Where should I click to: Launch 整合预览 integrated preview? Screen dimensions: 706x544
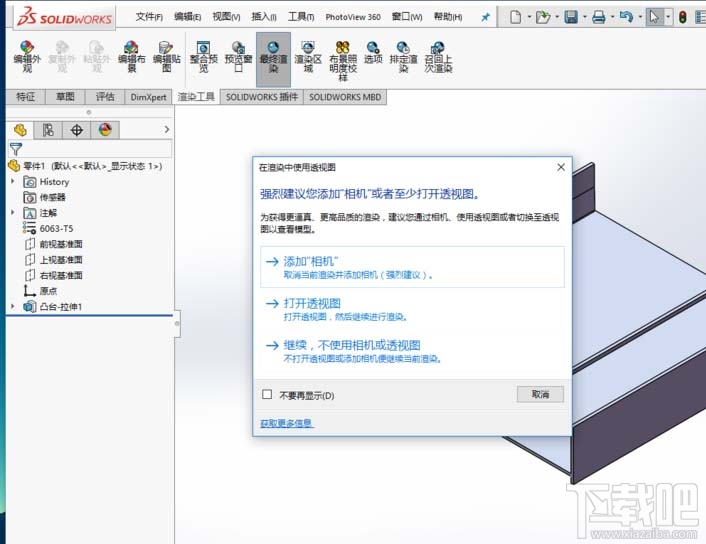coord(204,57)
